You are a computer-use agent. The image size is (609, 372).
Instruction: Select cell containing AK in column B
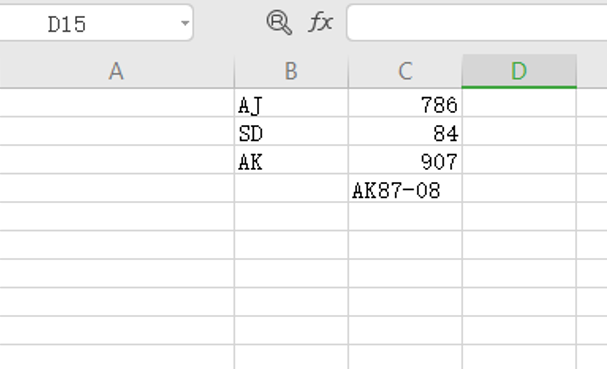[291, 160]
